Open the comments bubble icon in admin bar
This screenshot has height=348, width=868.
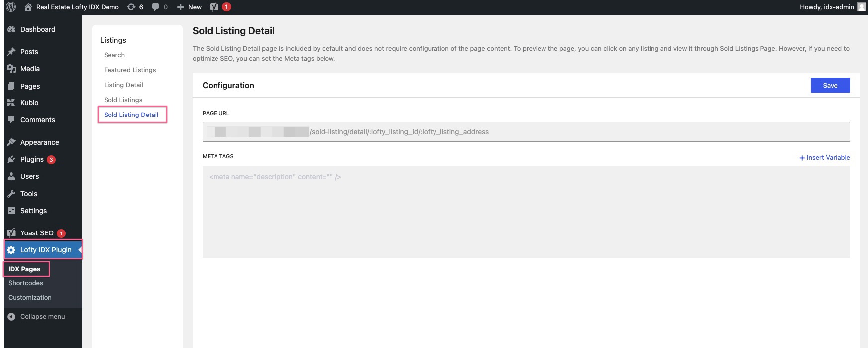156,7
